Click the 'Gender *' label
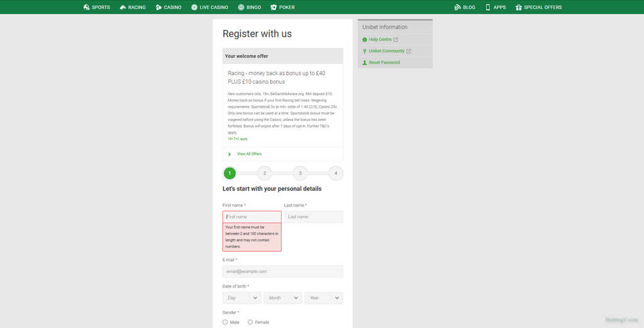Viewport: 644px width, 328px height. 230,312
